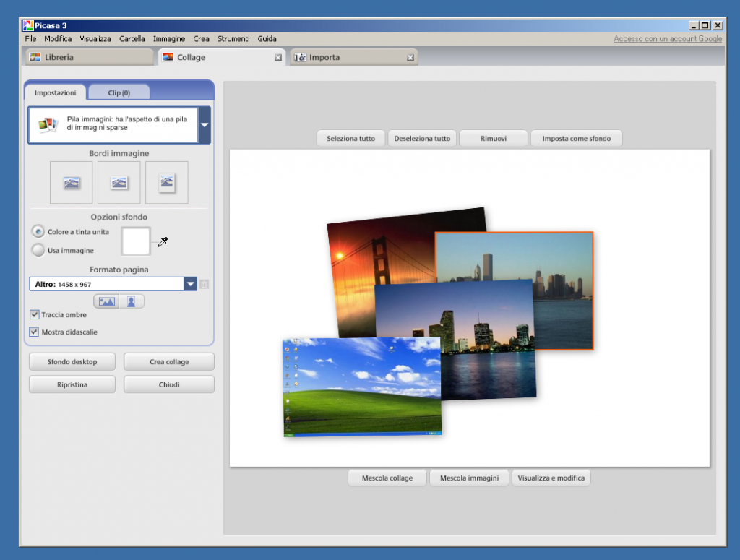Select the plain border style for images
Viewport: 740px width, 560px height.
(71, 182)
